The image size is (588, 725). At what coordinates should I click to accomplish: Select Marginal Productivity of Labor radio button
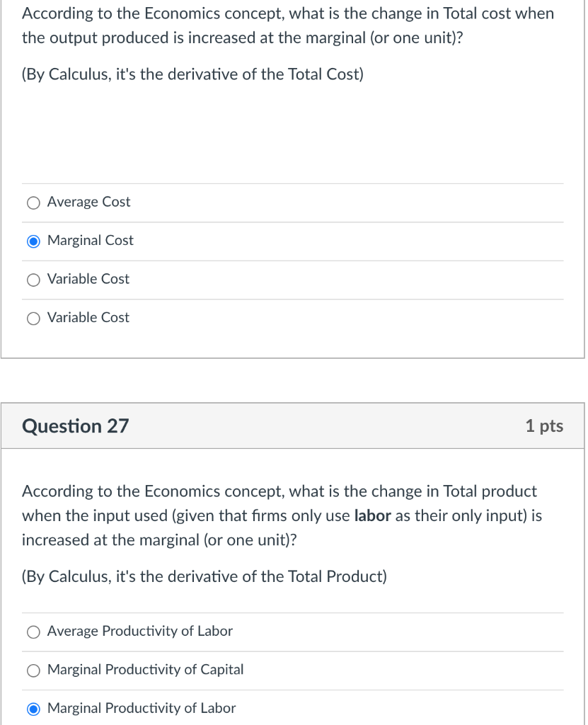pyautogui.click(x=33, y=709)
